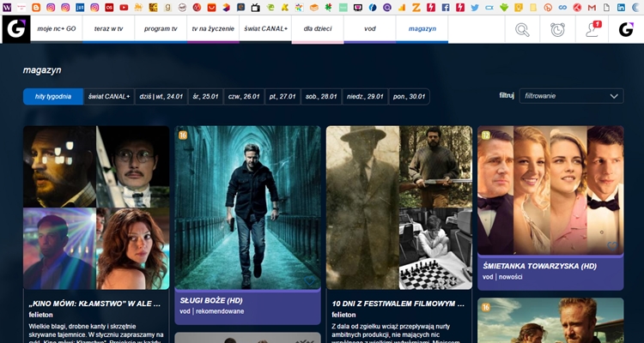
Task: Open the blue JBT square bookmark
Action: (x=80, y=7)
